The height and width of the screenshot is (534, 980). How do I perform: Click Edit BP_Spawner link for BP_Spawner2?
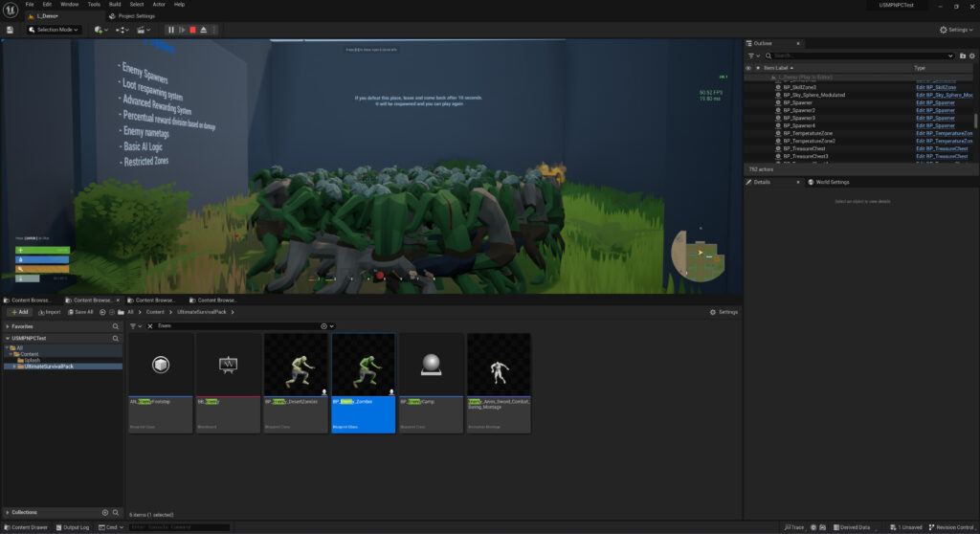(x=935, y=110)
